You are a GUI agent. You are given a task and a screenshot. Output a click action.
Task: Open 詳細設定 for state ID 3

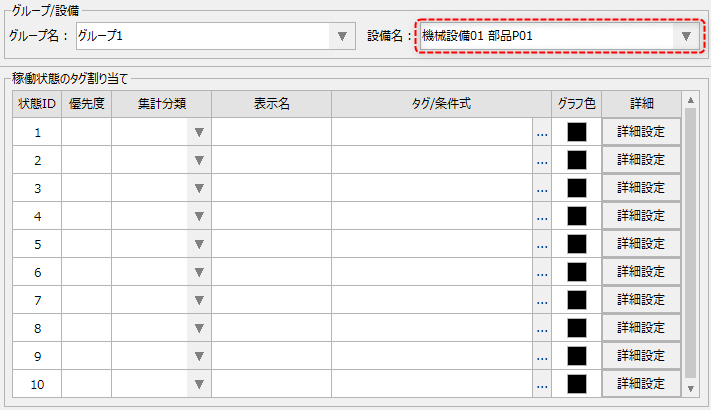coord(641,188)
